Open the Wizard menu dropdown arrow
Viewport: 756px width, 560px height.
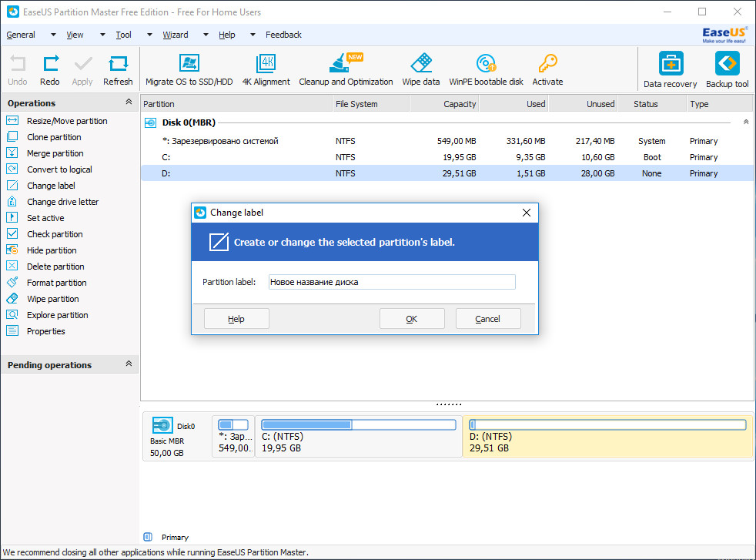tap(206, 35)
